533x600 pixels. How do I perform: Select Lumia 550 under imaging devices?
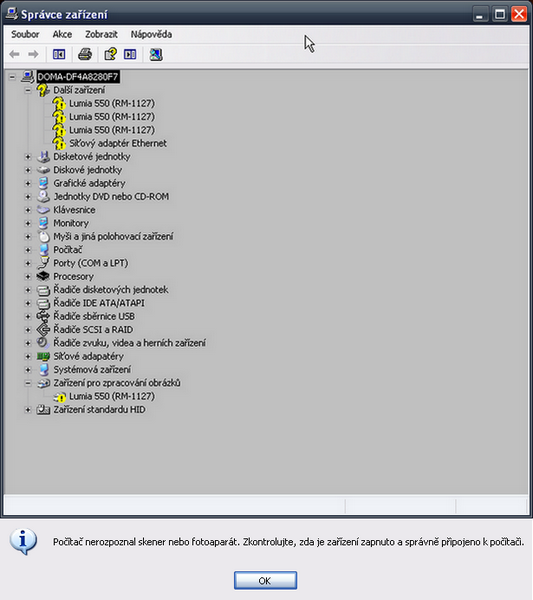pos(112,396)
